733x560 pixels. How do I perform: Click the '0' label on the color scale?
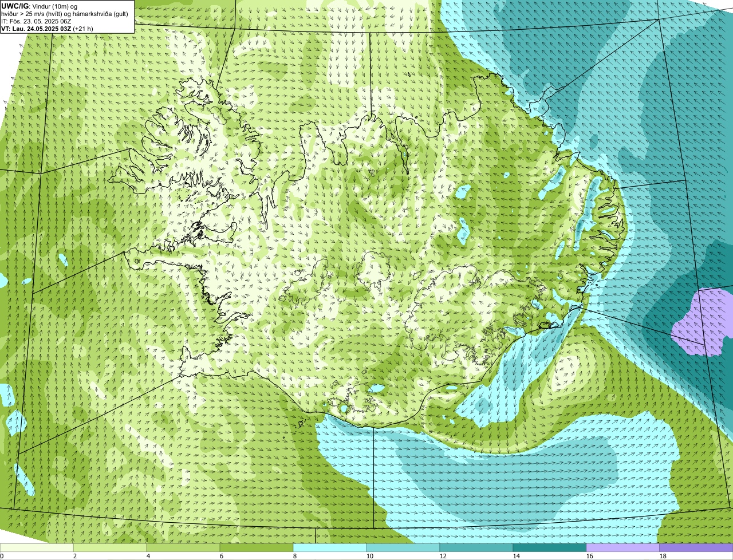click(x=2, y=556)
